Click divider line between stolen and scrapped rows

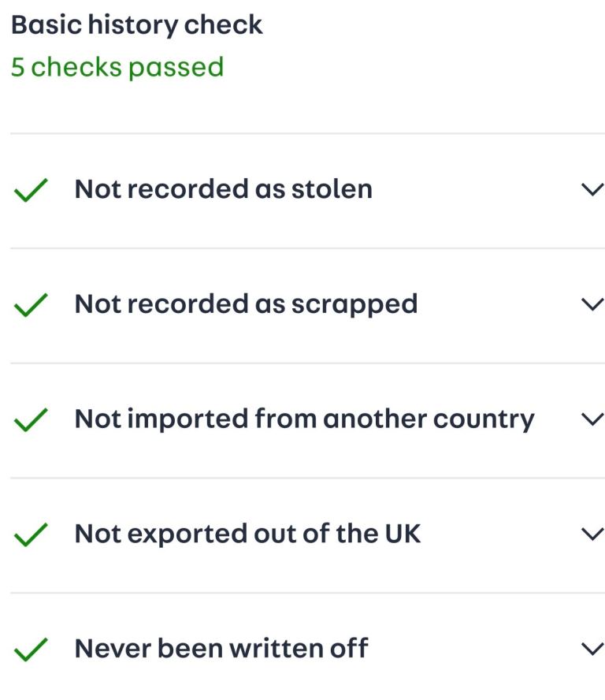point(307,248)
